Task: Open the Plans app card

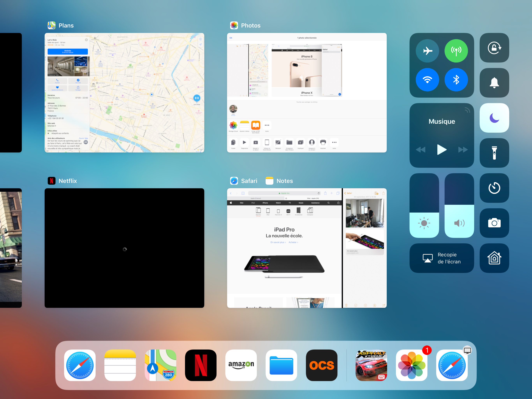Action: click(124, 93)
